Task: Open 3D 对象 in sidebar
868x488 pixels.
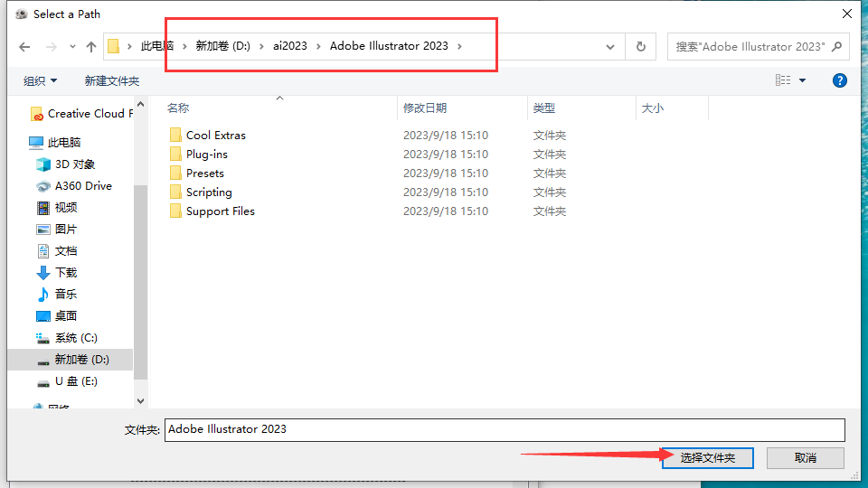Action: click(65, 164)
